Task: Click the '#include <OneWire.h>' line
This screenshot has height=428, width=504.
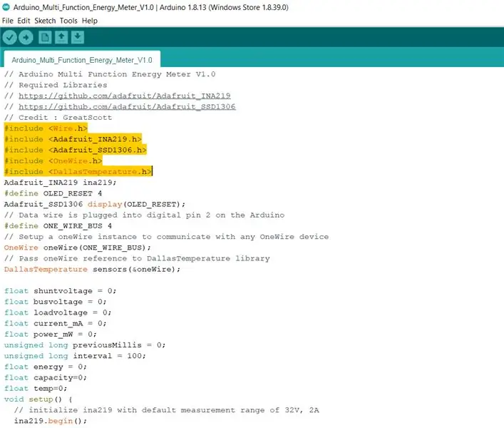Action: [x=53, y=160]
